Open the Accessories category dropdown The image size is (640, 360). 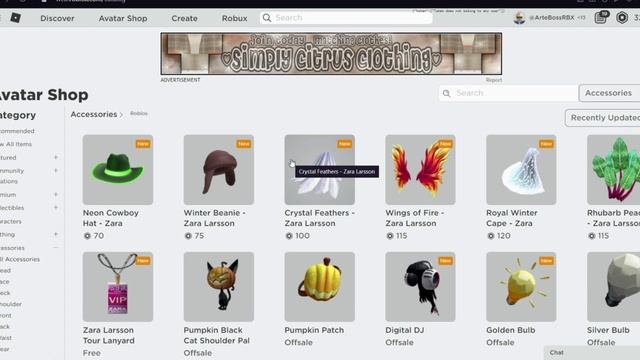click(609, 93)
